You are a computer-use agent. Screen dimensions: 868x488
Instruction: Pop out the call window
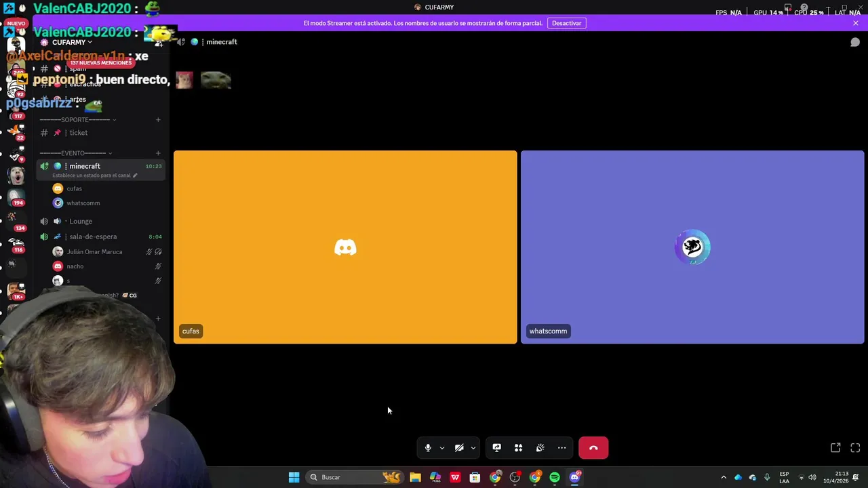[x=835, y=448]
